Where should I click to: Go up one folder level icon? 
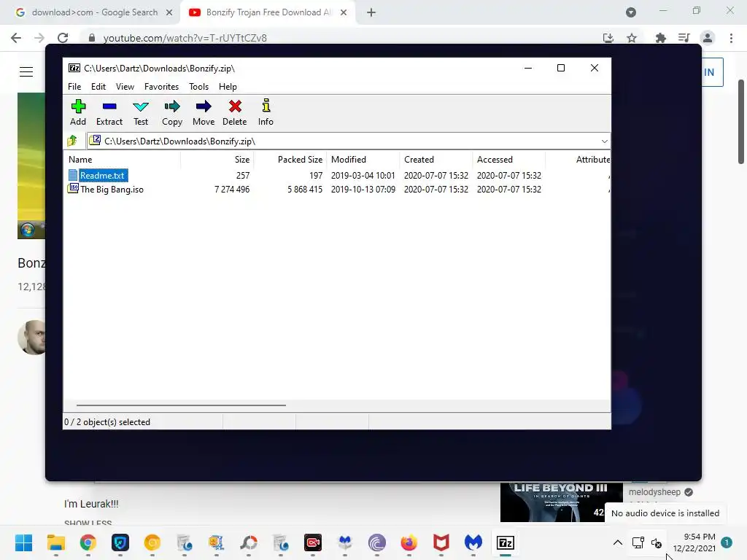(72, 141)
